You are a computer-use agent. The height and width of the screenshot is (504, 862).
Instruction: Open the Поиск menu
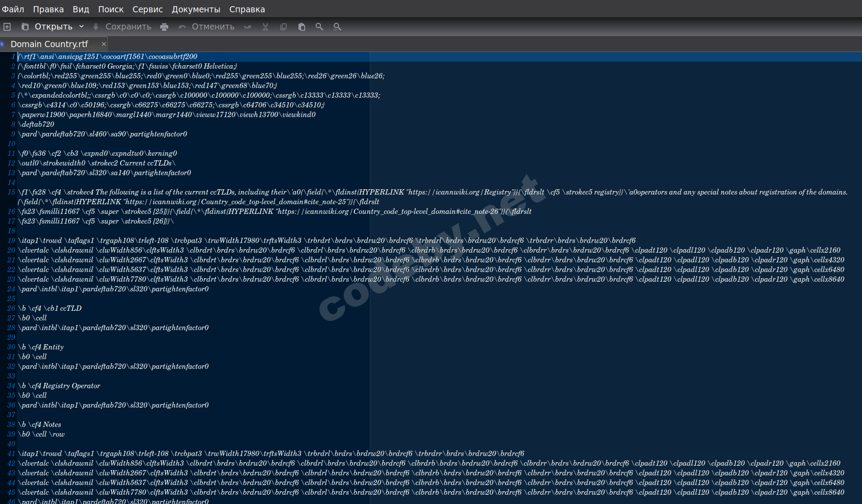coord(111,9)
